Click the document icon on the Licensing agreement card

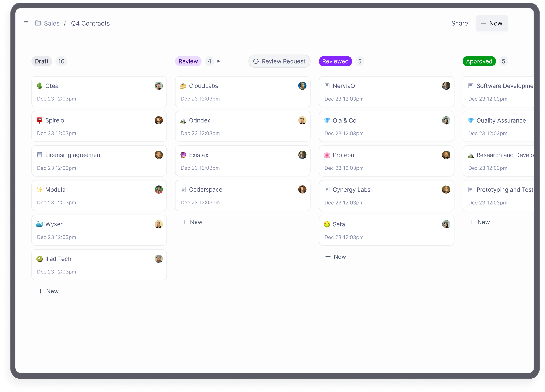[39, 155]
